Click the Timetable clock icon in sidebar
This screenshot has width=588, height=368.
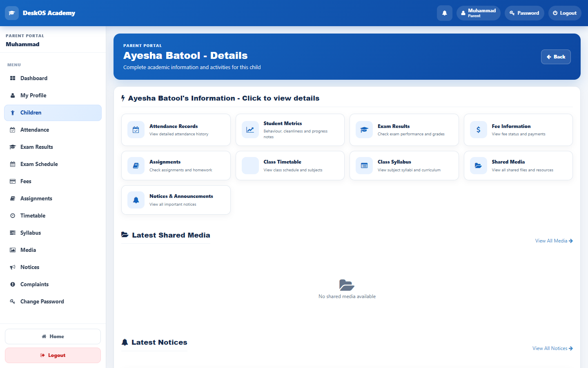click(13, 215)
